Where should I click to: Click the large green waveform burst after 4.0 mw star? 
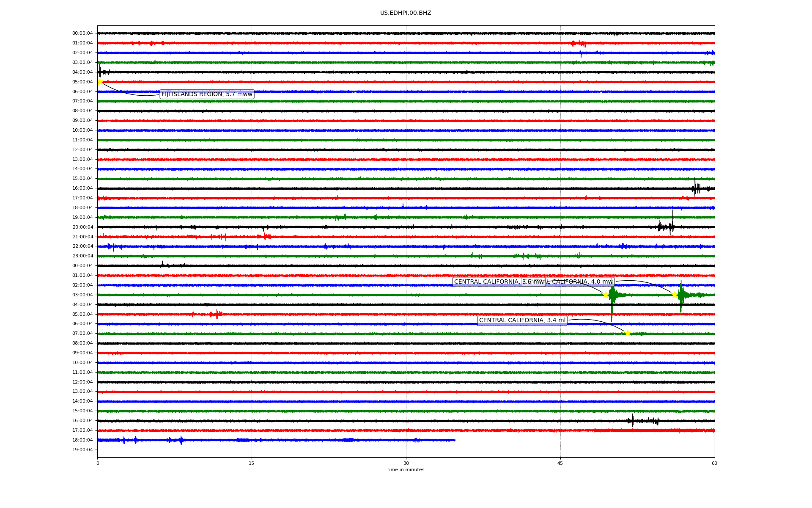click(681, 295)
